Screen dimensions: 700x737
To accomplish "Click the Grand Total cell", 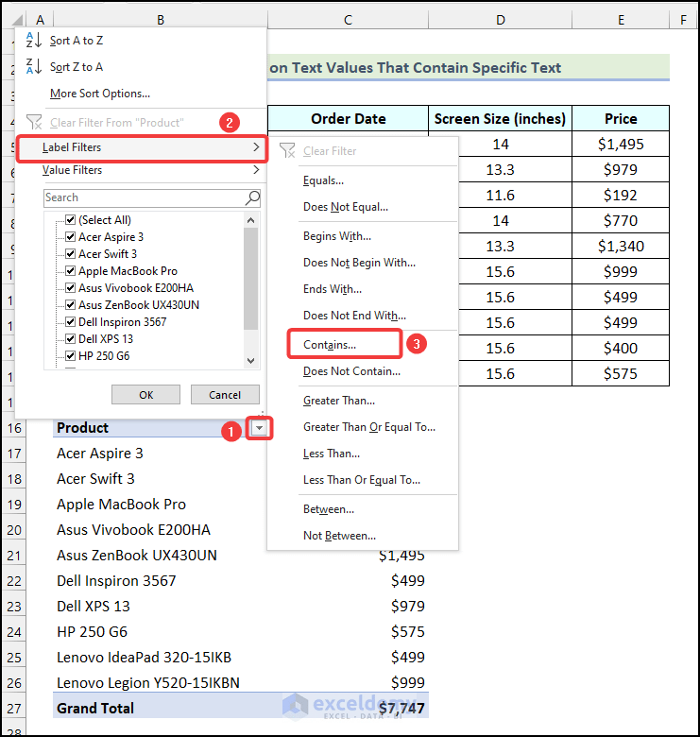I will point(160,708).
